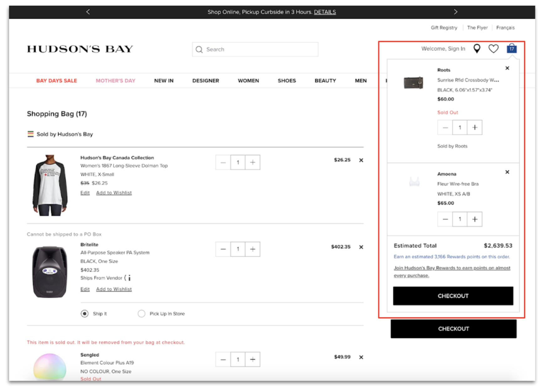Open the Dolman Top product thumbnail
This screenshot has width=545, height=392.
point(50,185)
